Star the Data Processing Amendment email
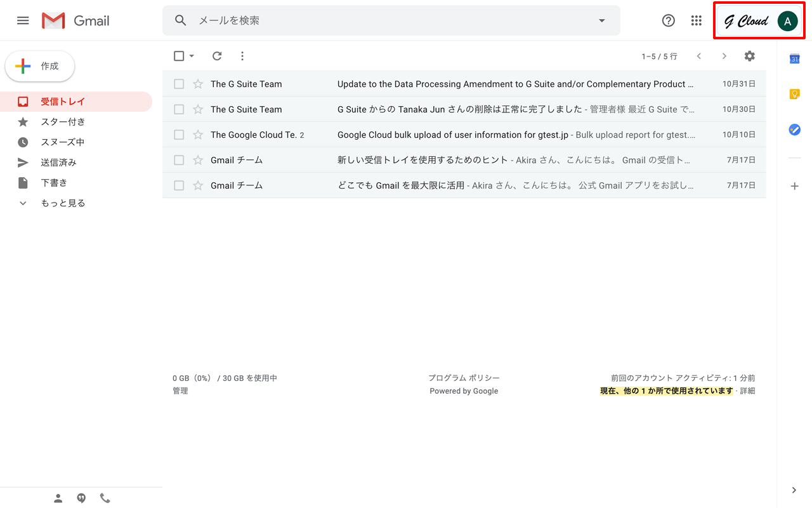Viewport: 812px width, 508px height. (198, 84)
